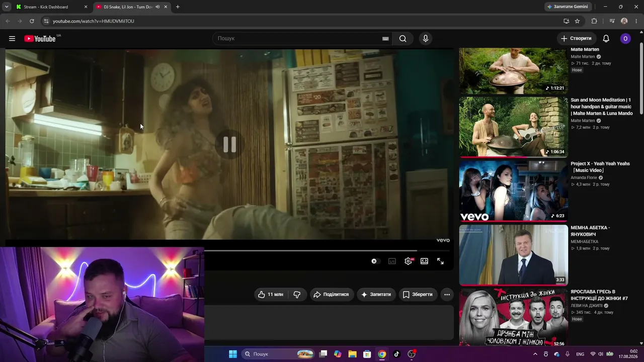Image resolution: width=644 pixels, height=362 pixels.
Task: Toggle subtitles in the video player
Action: click(x=392, y=261)
